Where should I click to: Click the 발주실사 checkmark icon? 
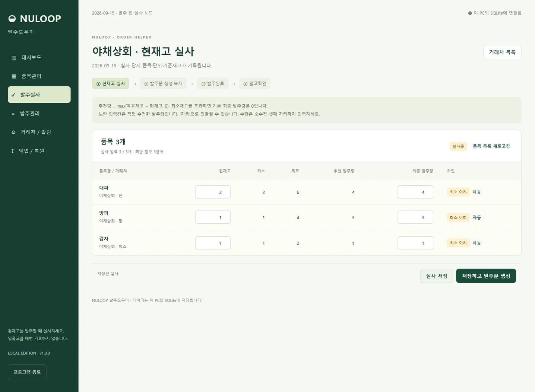click(x=13, y=95)
